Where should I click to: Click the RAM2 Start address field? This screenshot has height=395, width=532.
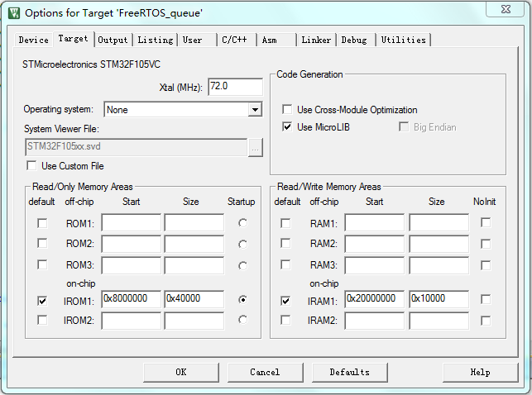(x=375, y=244)
